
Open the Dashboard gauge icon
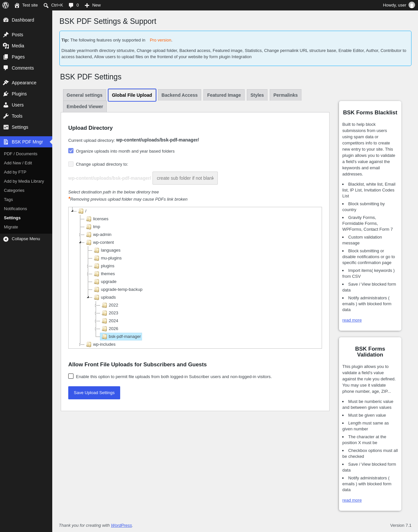coord(6,20)
